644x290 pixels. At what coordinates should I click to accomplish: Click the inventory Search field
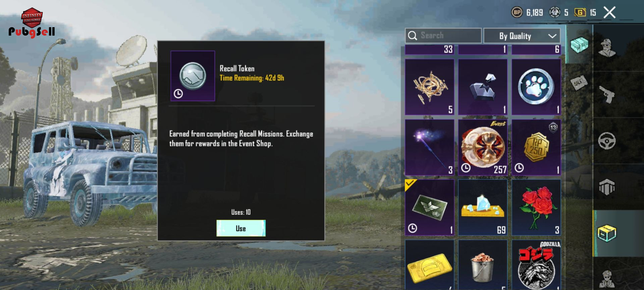tap(443, 36)
